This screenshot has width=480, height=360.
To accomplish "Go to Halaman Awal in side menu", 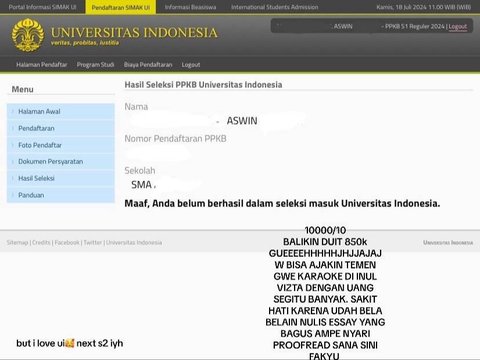I will [61, 111].
